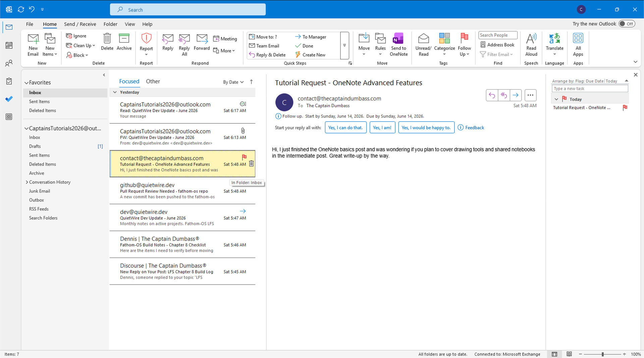Toggle Try the new Outlook switch
The height and width of the screenshot is (358, 644).
coord(627,24)
